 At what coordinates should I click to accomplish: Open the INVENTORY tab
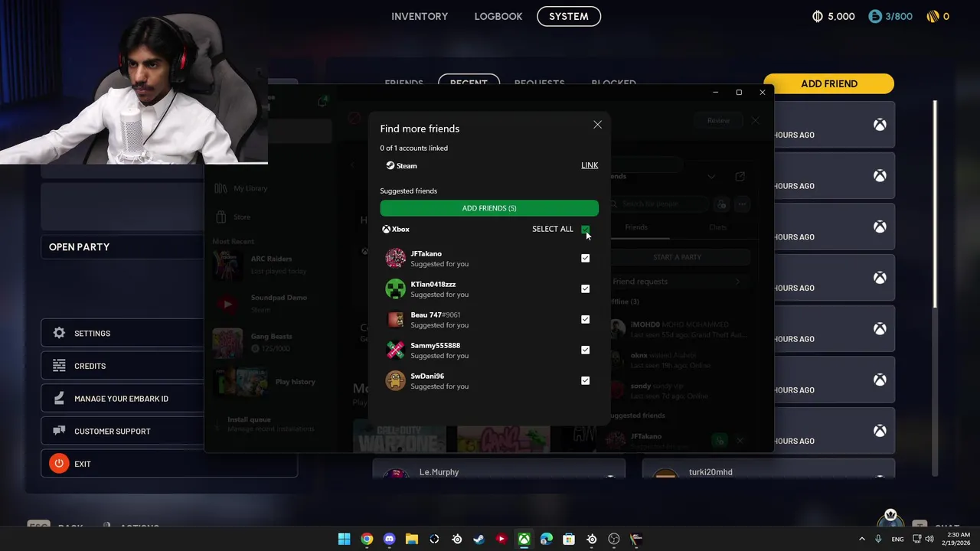(x=420, y=16)
